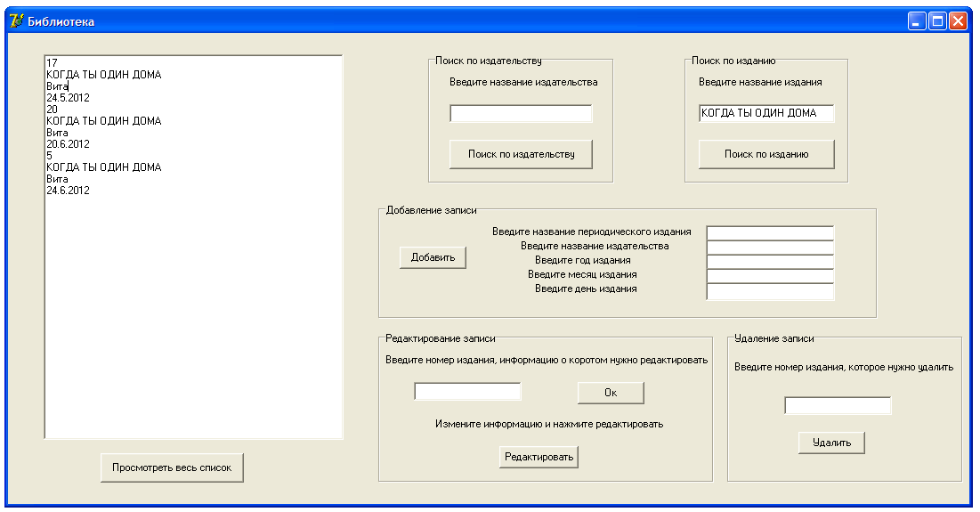Click the 'Поиск по издательству' button
The image size is (980, 512).
pos(522,154)
